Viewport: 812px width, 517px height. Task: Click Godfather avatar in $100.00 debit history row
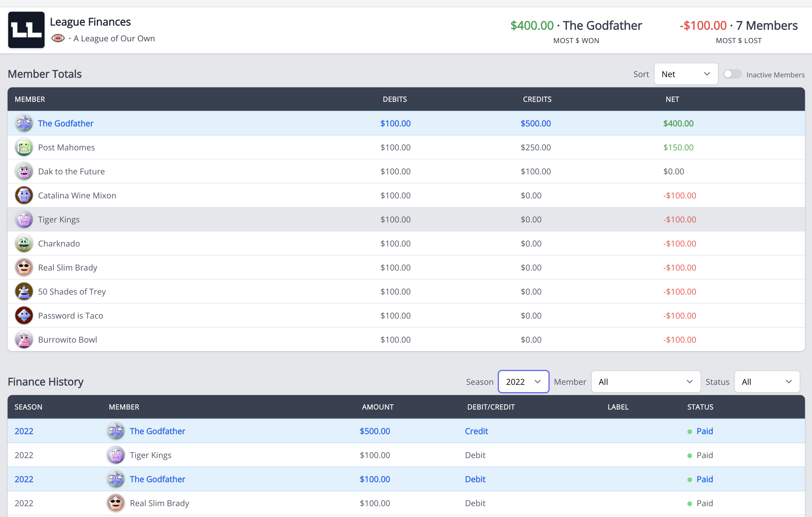coord(116,479)
